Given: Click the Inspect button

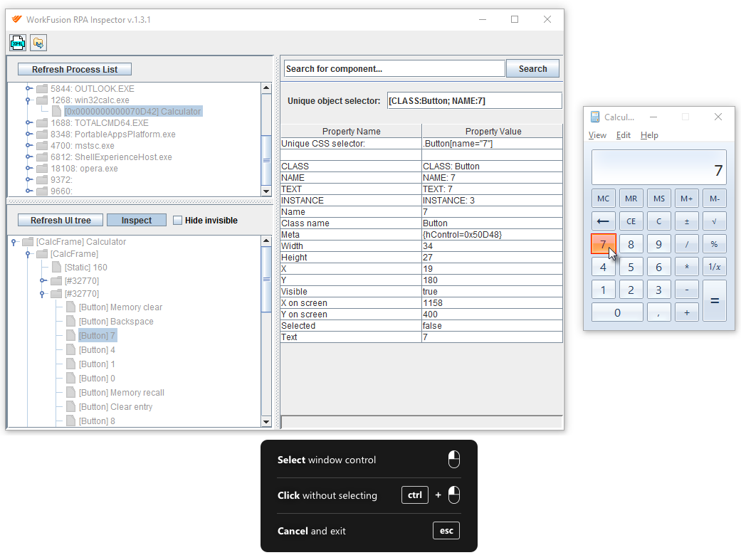Looking at the screenshot, I should coord(137,220).
